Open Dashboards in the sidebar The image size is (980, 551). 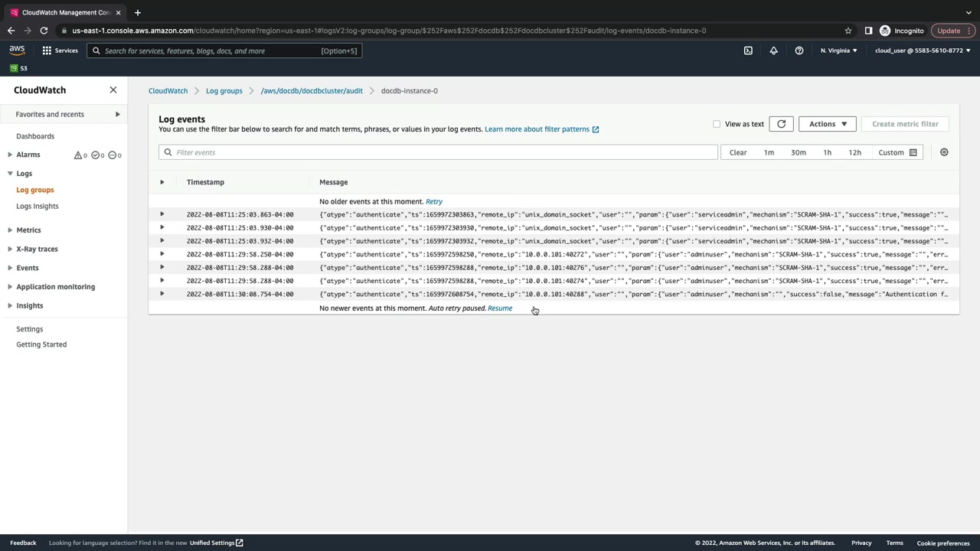click(x=35, y=136)
